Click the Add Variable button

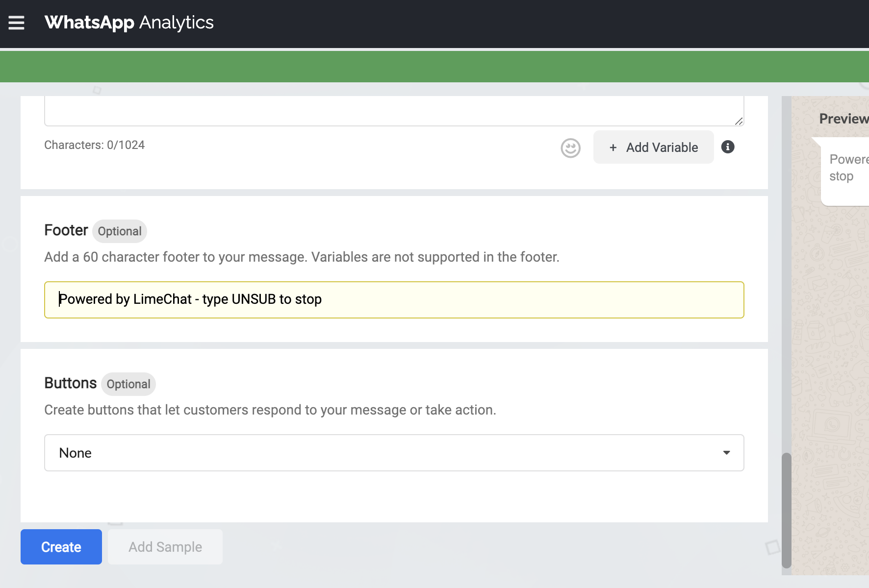[x=653, y=147]
